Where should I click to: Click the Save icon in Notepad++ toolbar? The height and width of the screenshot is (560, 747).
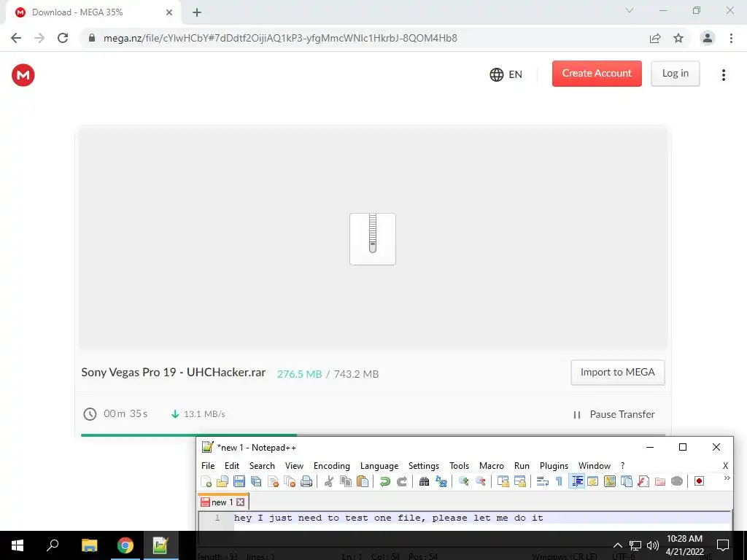pyautogui.click(x=239, y=481)
